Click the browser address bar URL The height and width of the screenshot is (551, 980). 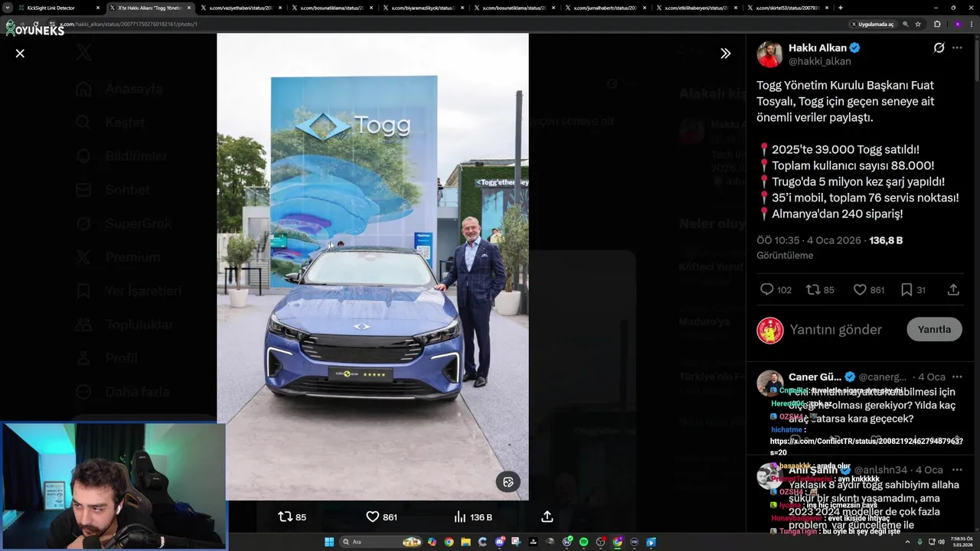point(130,24)
